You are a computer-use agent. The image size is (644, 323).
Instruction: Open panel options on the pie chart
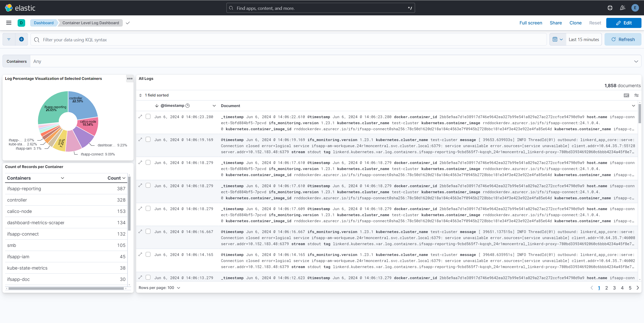[130, 79]
